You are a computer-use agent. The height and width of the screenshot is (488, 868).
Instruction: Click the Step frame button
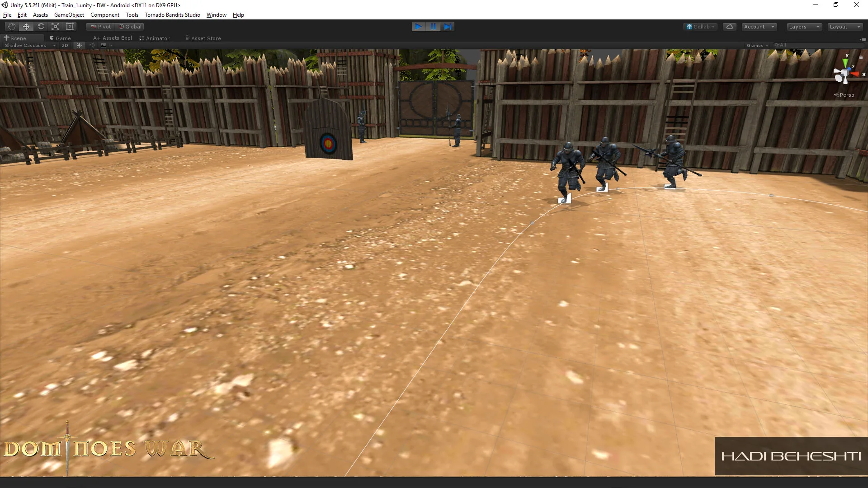pos(448,27)
